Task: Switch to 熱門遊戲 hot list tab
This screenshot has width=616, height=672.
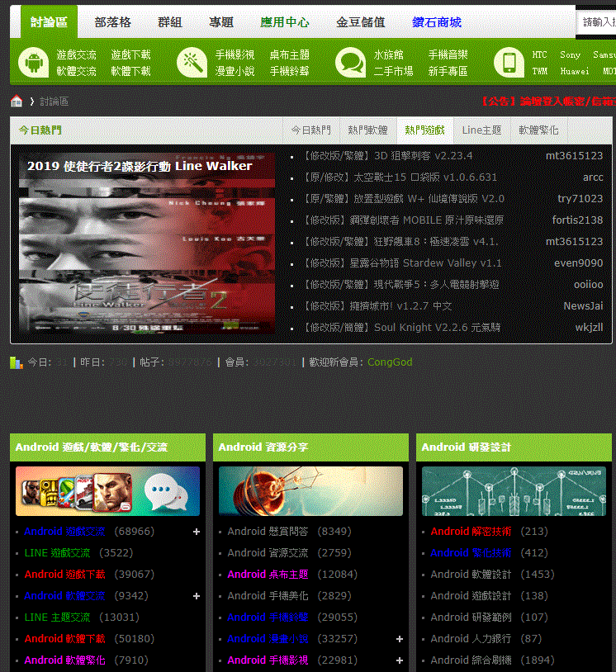Action: (424, 130)
